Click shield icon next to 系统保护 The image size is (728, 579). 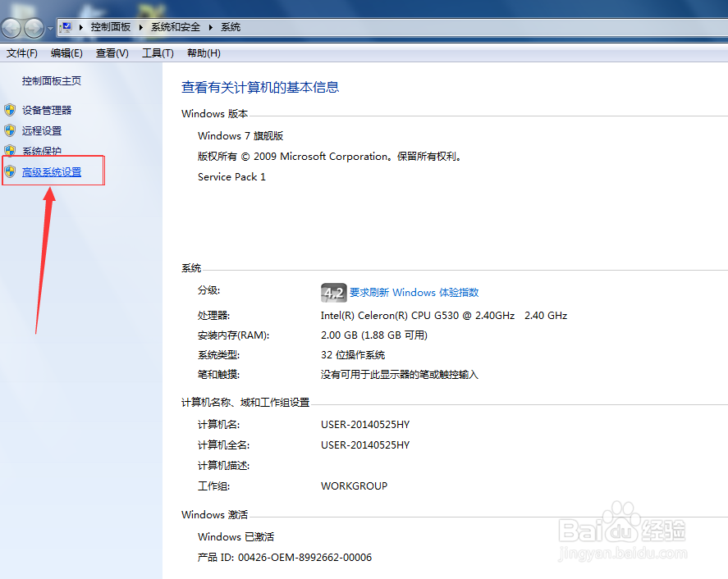[10, 150]
